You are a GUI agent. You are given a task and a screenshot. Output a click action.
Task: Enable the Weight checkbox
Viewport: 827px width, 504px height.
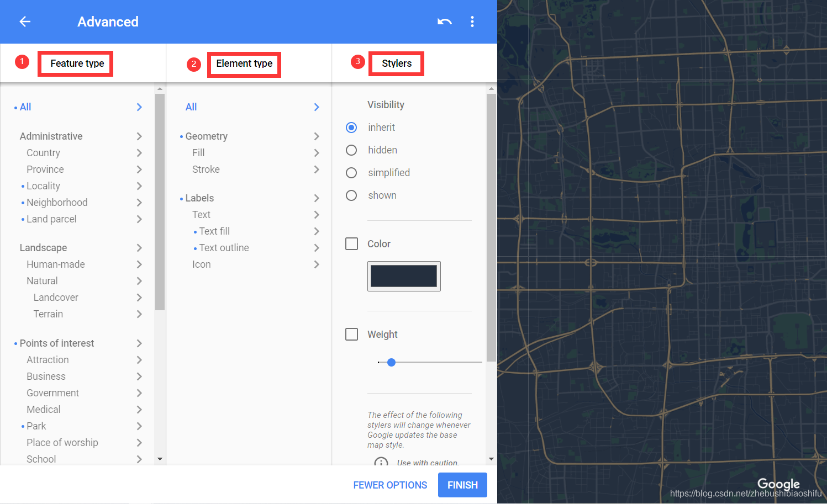pos(351,334)
